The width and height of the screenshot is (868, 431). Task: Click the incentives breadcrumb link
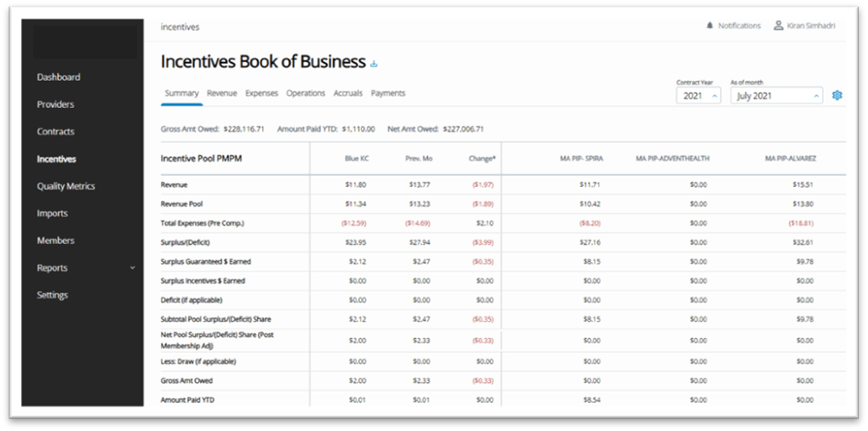point(180,27)
